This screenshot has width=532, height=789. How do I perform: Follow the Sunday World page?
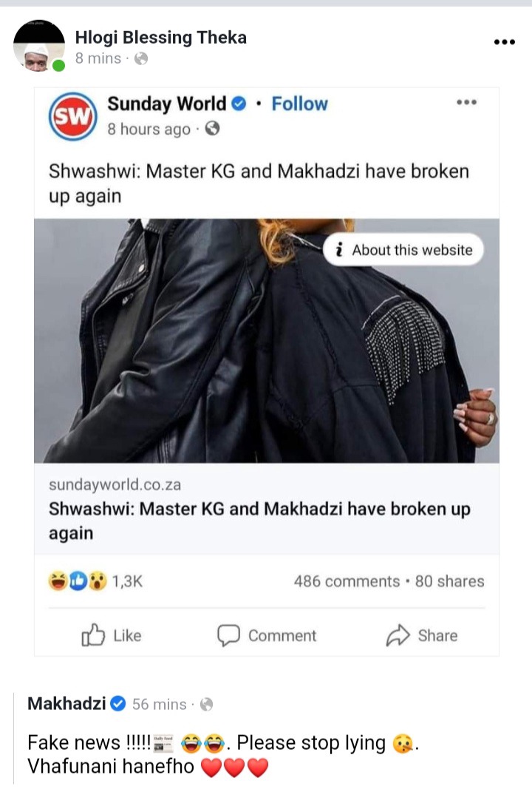[x=300, y=104]
